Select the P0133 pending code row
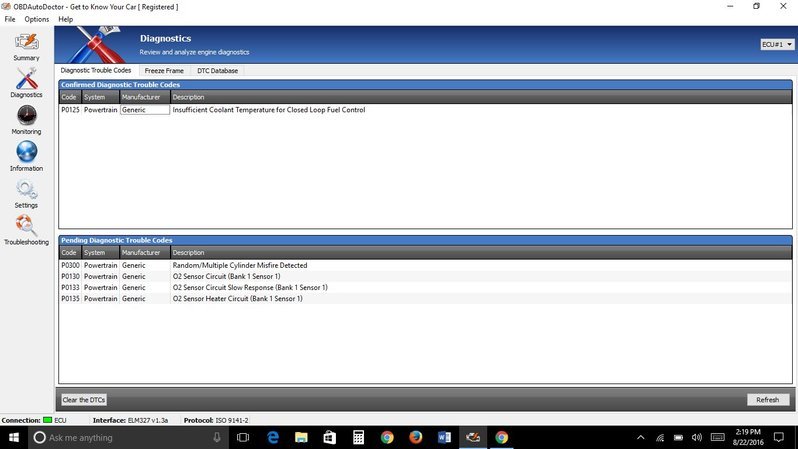 coord(425,288)
